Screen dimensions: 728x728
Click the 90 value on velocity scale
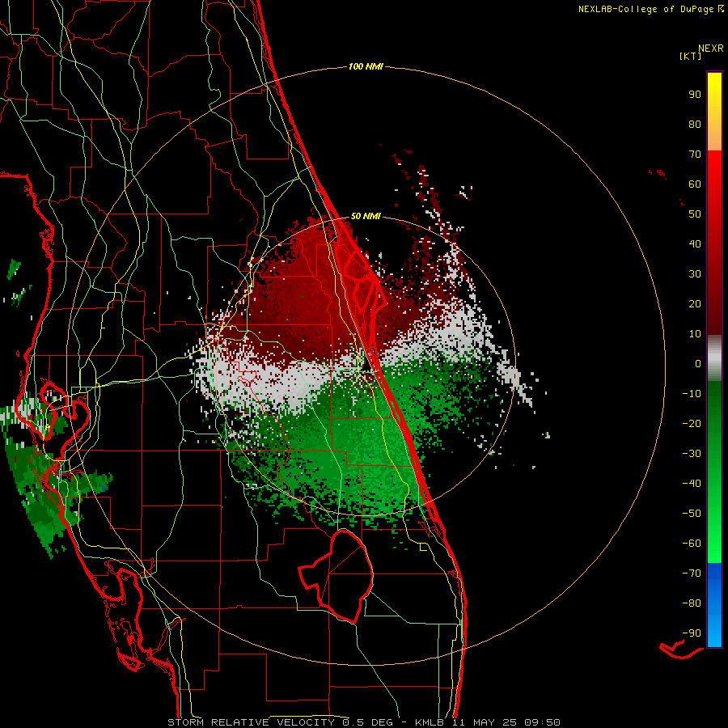(x=695, y=95)
